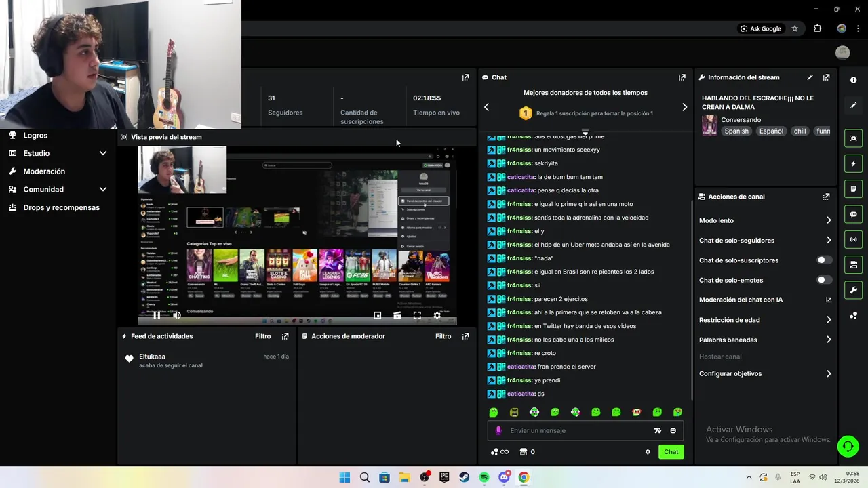Click the Español tag
This screenshot has width=868, height=488.
pos(771,131)
